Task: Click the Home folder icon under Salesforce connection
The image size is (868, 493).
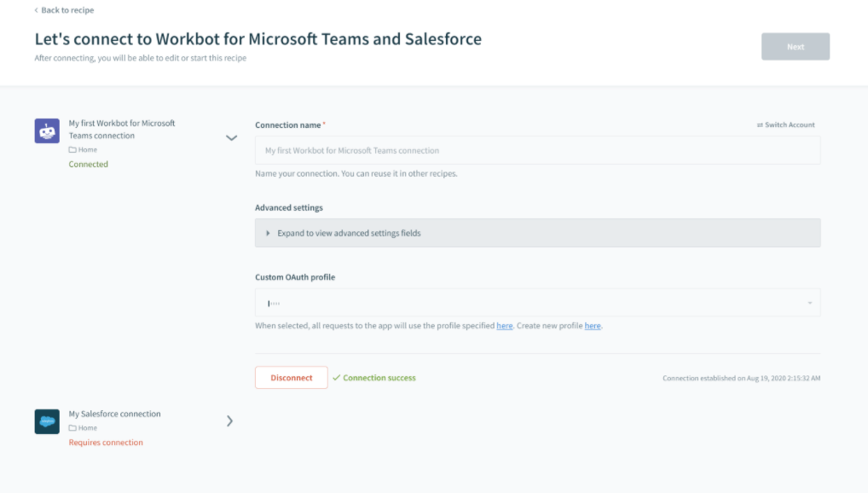Action: 72,427
